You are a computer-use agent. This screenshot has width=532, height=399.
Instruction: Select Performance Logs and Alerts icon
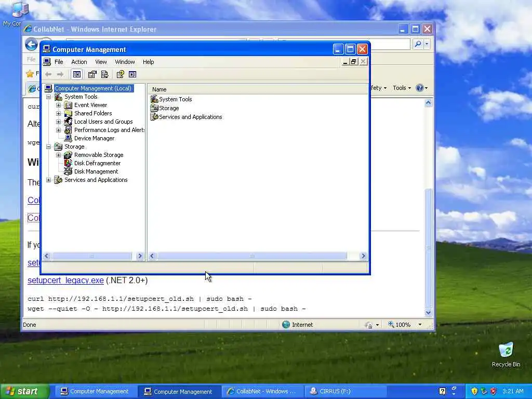(x=68, y=130)
